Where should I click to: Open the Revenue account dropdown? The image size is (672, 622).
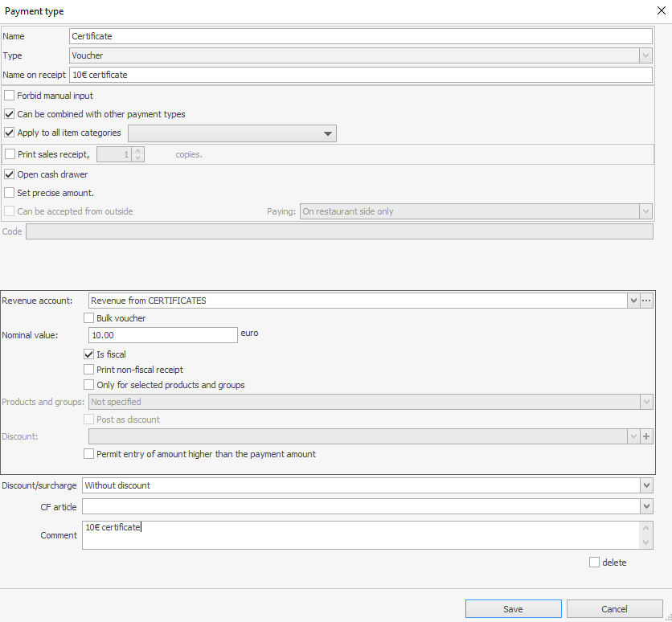pyautogui.click(x=633, y=301)
